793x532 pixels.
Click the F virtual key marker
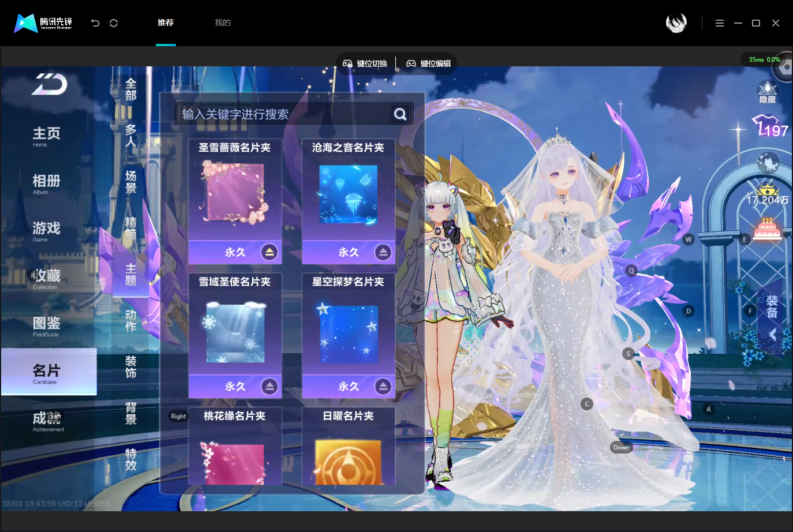click(x=750, y=311)
